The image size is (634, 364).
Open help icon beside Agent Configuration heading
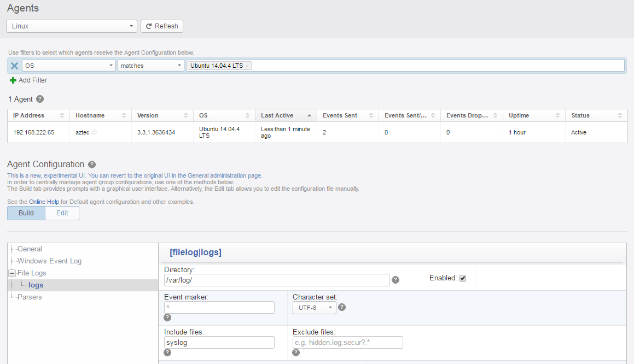click(x=92, y=165)
